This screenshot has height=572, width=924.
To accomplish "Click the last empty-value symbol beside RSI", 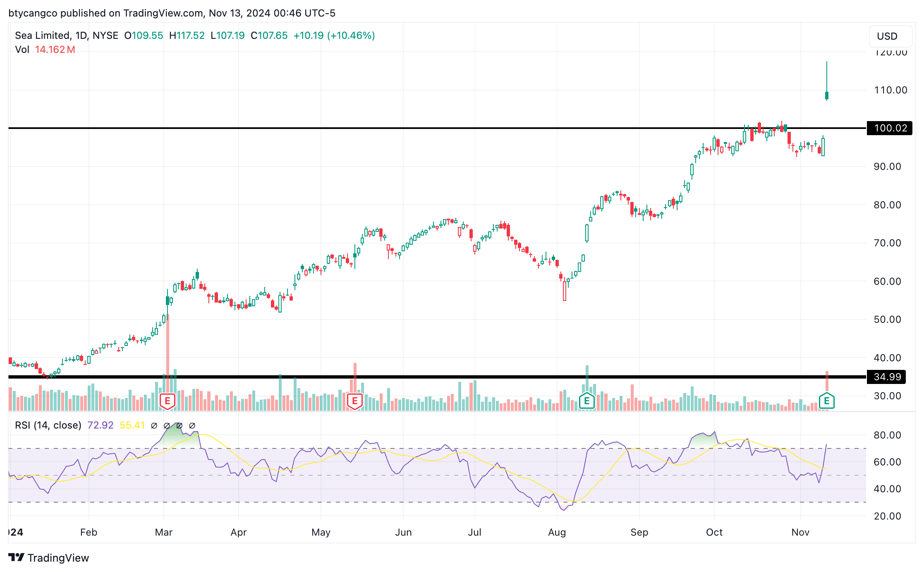I will [x=192, y=425].
